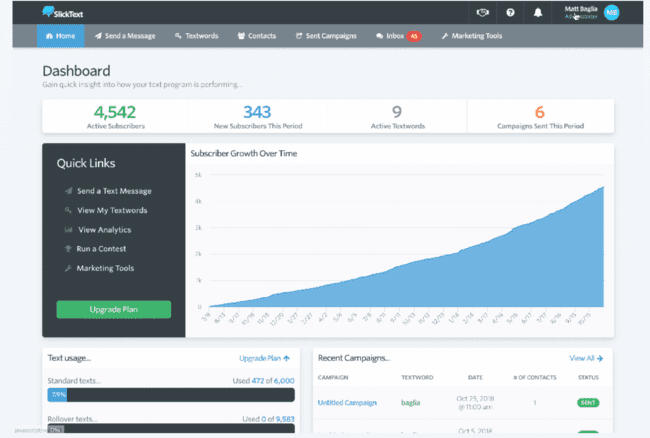Click the handshake icon in header

[484, 12]
